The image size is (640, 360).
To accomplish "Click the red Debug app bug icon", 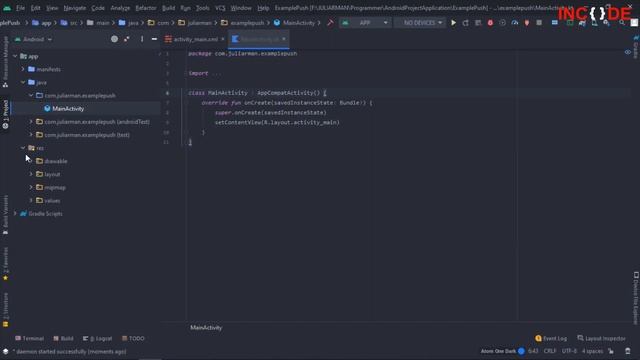I will pos(490,23).
